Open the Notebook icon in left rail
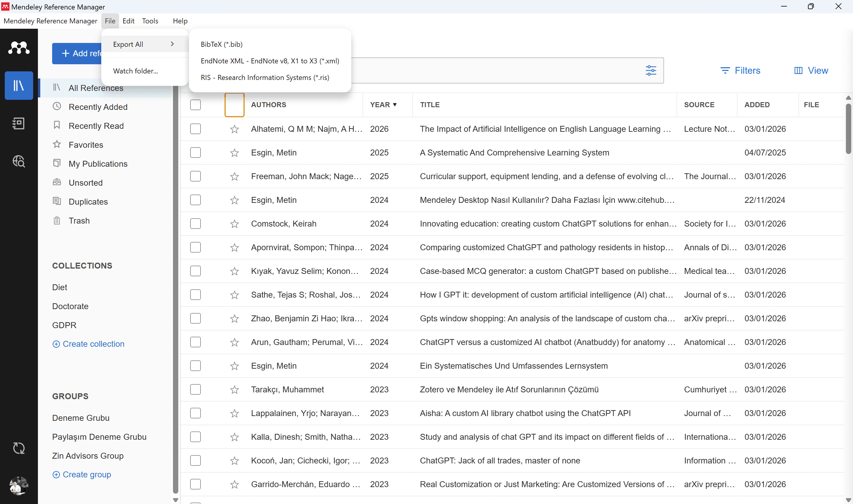The image size is (853, 504). (19, 123)
